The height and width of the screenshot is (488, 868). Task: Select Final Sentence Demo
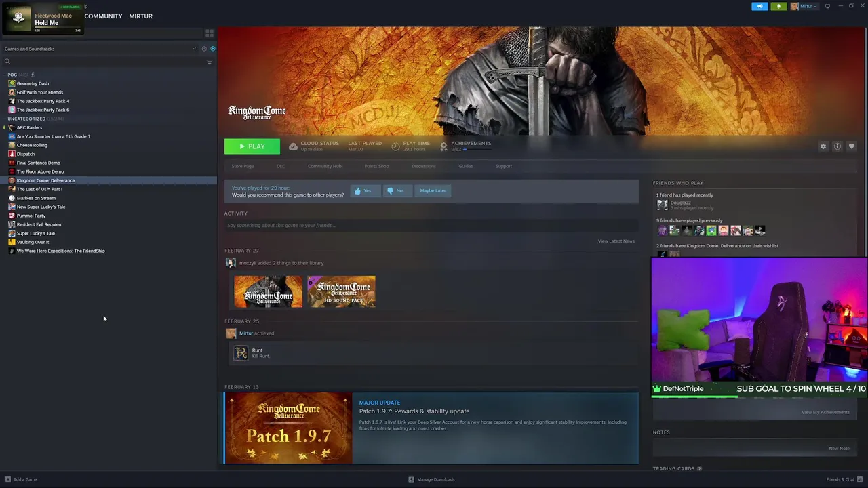38,163
